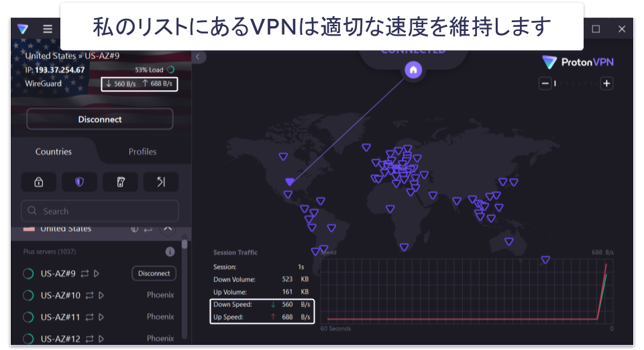This screenshot has width=644, height=350.
Task: Switch to the Countries tab
Action: coord(54,151)
